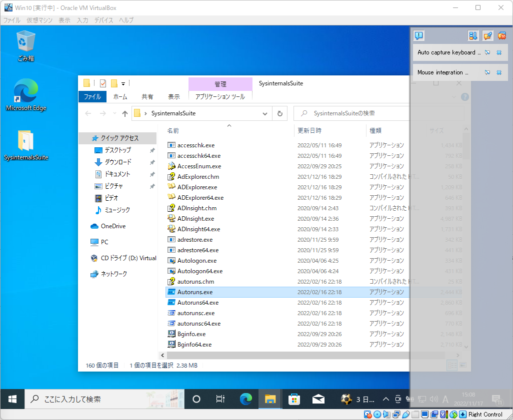Dismiss Auto capture keyboard notification

[499, 52]
